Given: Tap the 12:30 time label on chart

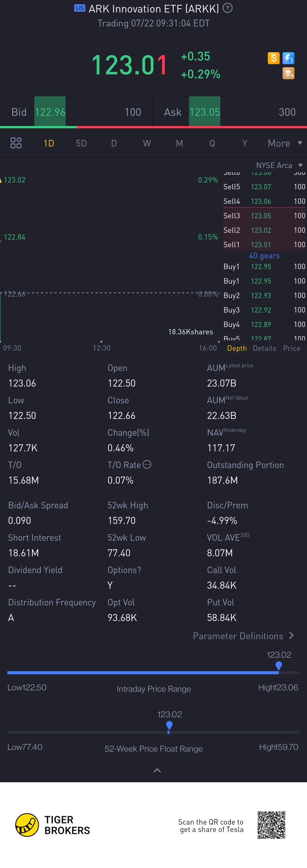Looking at the screenshot, I should [102, 348].
